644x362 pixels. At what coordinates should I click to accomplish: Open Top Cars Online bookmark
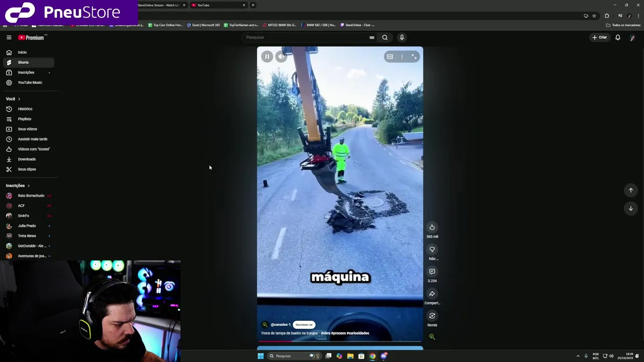165,25
